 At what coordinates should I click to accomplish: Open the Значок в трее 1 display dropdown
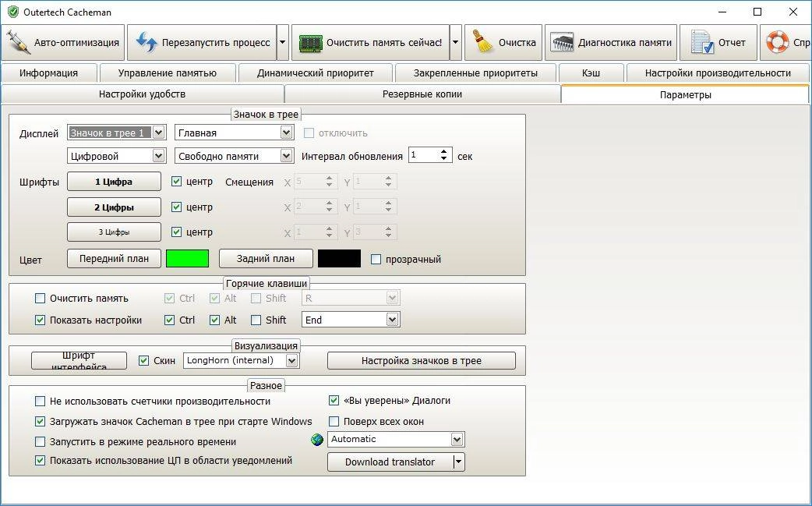click(x=159, y=133)
